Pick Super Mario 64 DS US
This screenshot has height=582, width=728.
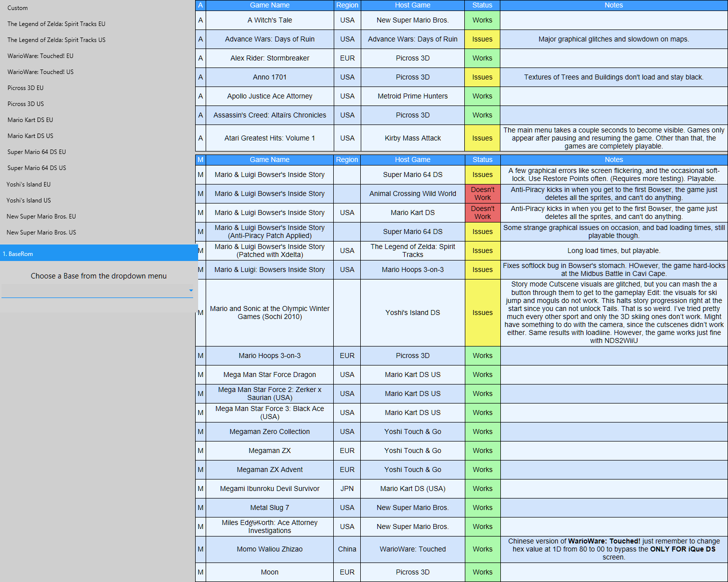(37, 168)
